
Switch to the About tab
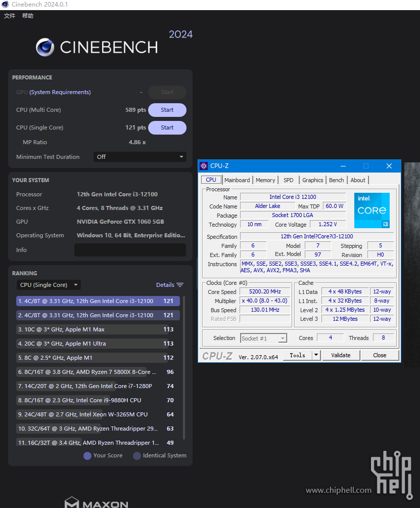pos(358,180)
